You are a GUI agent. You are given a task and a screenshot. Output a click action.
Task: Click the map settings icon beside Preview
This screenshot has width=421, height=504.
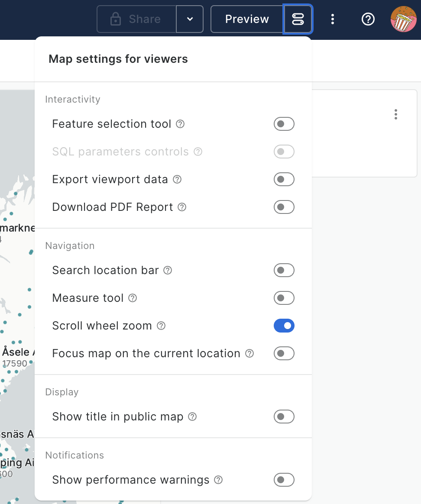click(298, 19)
